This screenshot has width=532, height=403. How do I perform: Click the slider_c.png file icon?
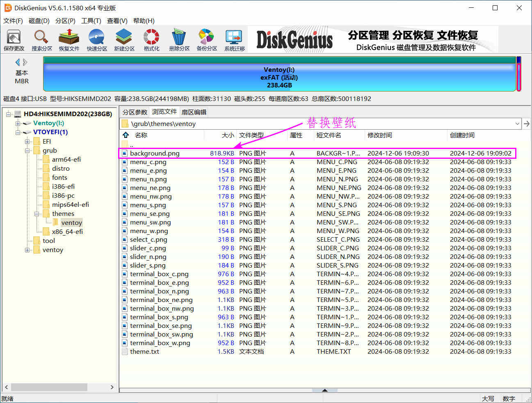[125, 248]
